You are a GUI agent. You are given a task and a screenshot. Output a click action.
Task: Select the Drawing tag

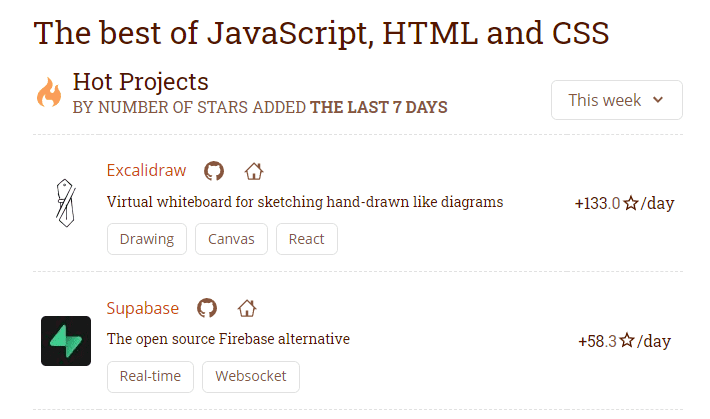(146, 239)
